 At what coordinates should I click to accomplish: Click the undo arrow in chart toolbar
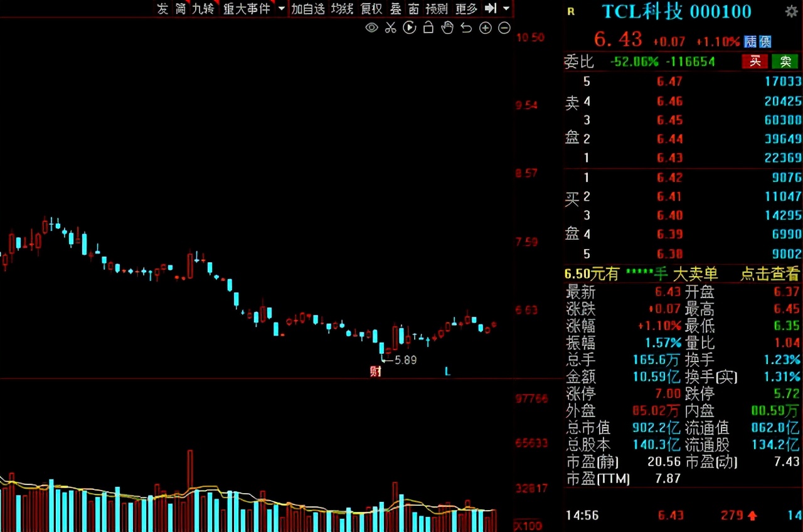coord(465,28)
